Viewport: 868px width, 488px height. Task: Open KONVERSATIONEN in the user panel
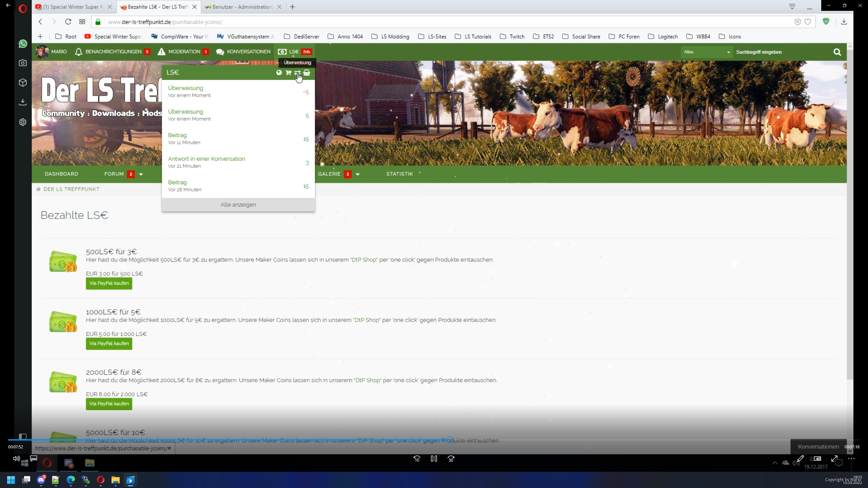pos(243,52)
